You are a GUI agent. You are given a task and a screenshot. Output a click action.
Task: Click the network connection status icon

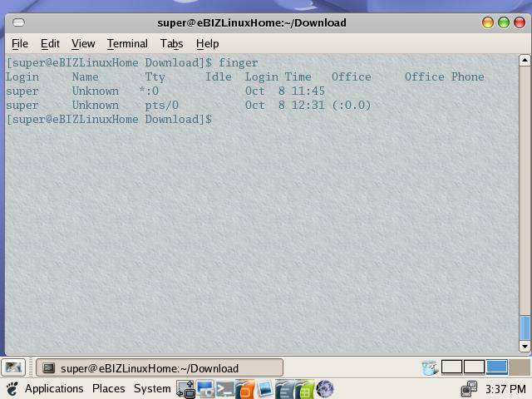coord(469,388)
